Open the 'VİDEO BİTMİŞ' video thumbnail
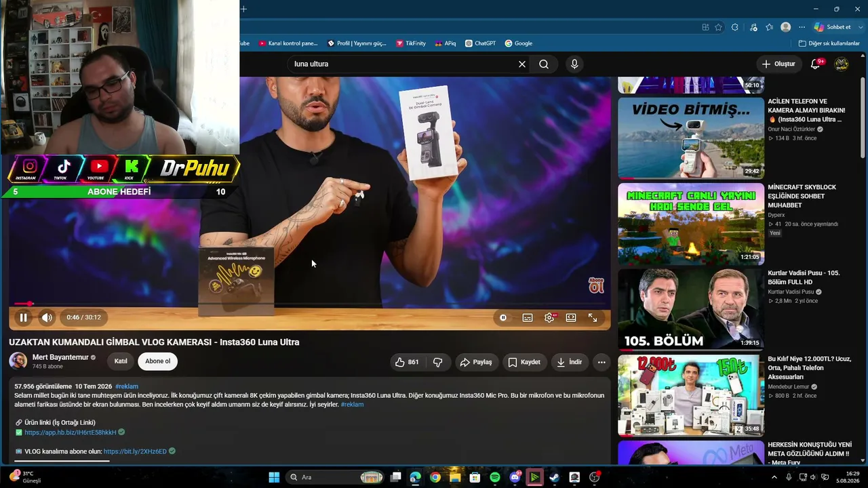This screenshot has height=488, width=868. [x=691, y=138]
